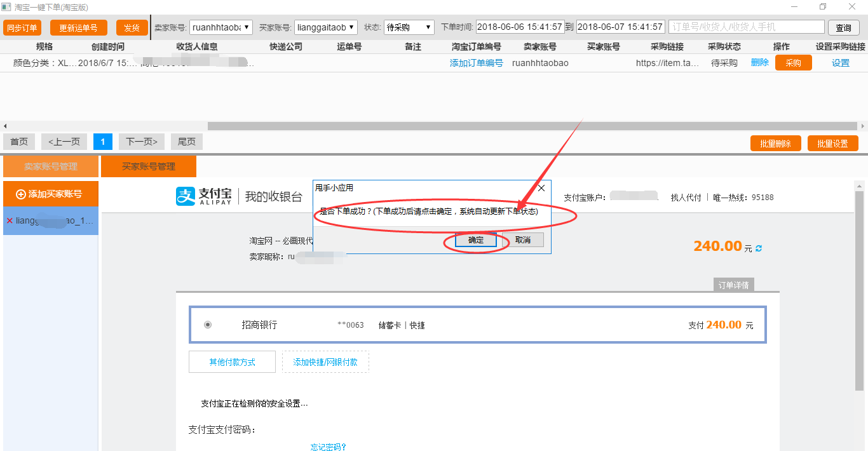Screen dimensions: 868x451
Task: Click the 找人代付 link
Action: (x=686, y=198)
